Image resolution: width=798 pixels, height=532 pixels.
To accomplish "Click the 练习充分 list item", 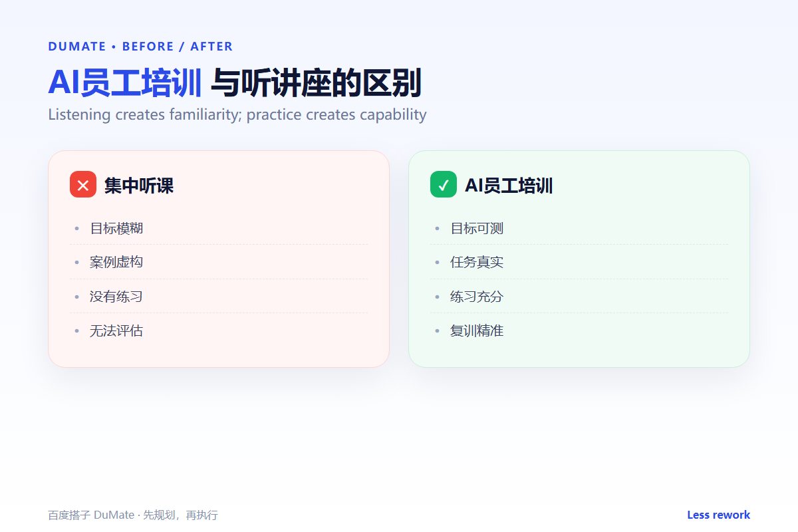I will tap(579, 296).
